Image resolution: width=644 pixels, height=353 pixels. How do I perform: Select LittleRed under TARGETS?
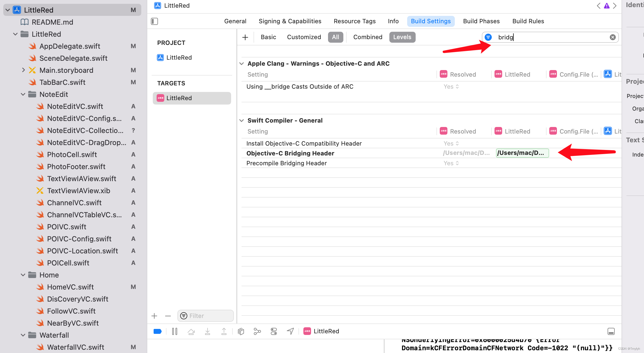coord(192,98)
